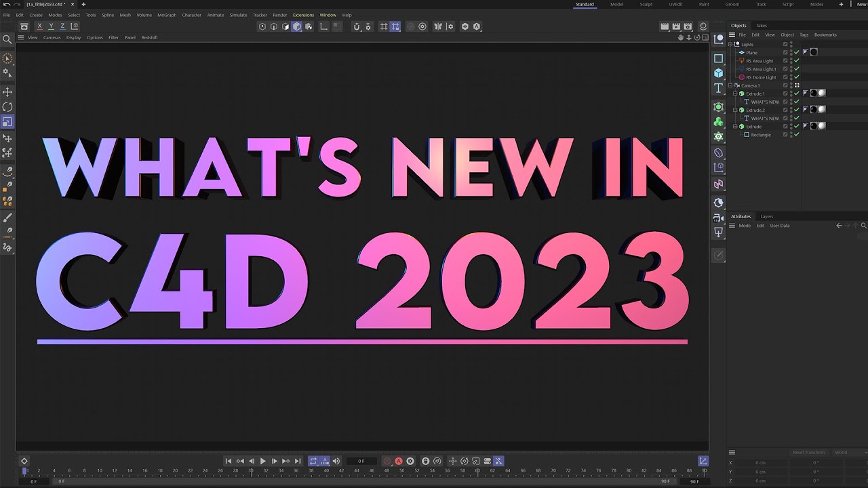Click Extrude.1's white material tag
The height and width of the screenshot is (488, 868).
822,93
